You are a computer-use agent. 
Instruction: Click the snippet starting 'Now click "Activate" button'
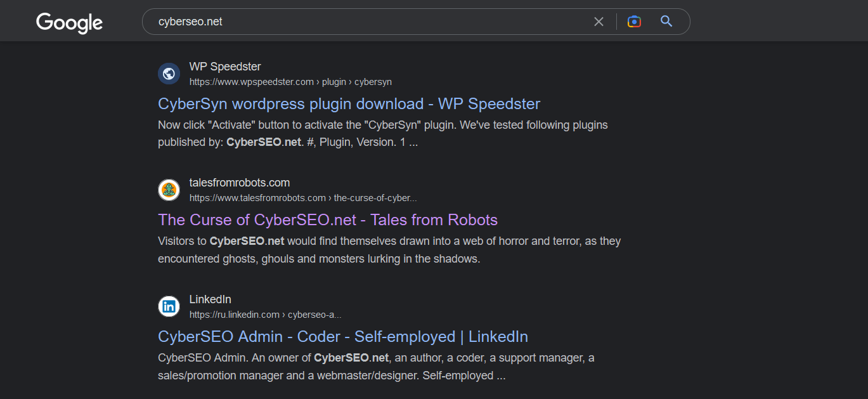[383, 134]
